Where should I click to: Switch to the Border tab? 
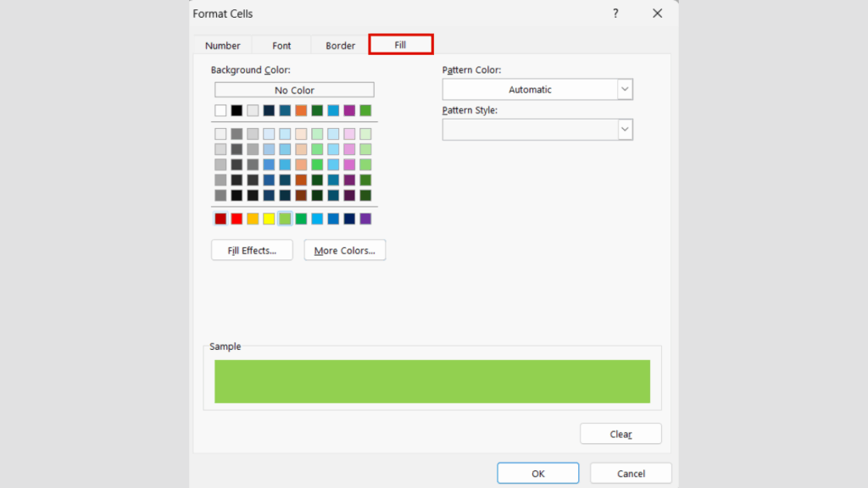click(338, 45)
